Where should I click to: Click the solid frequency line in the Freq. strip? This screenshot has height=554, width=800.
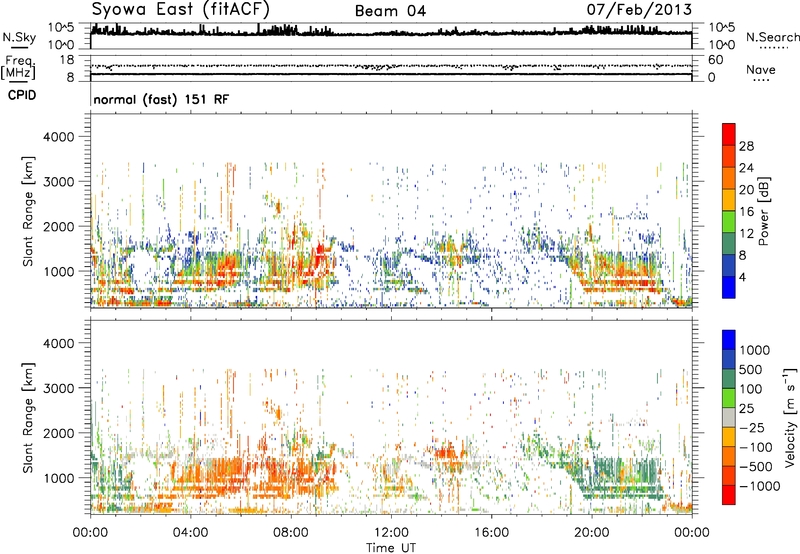tap(391, 74)
